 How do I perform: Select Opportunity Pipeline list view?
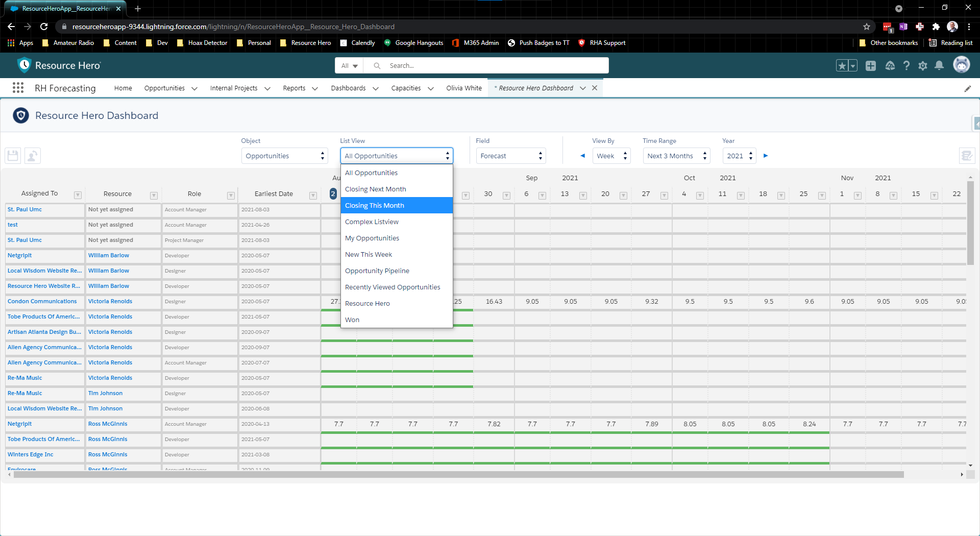pos(397,271)
